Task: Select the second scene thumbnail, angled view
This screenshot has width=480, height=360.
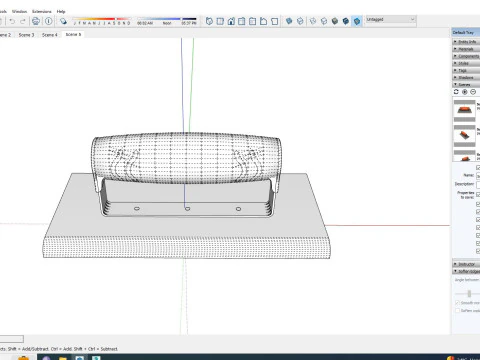Action: click(464, 136)
